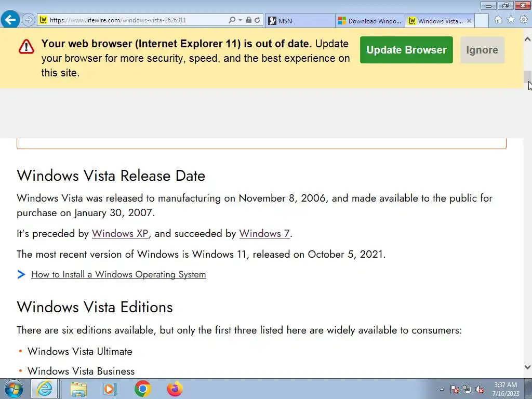The width and height of the screenshot is (532, 399).
Task: Open Windows Explorer from taskbar
Action: (78, 389)
